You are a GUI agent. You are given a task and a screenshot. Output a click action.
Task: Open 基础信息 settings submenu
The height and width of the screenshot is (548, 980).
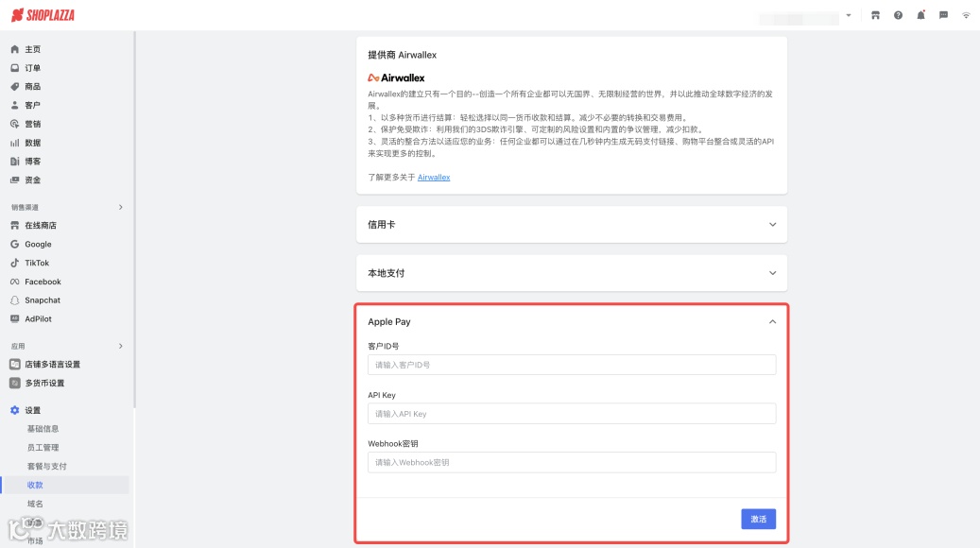coord(43,429)
